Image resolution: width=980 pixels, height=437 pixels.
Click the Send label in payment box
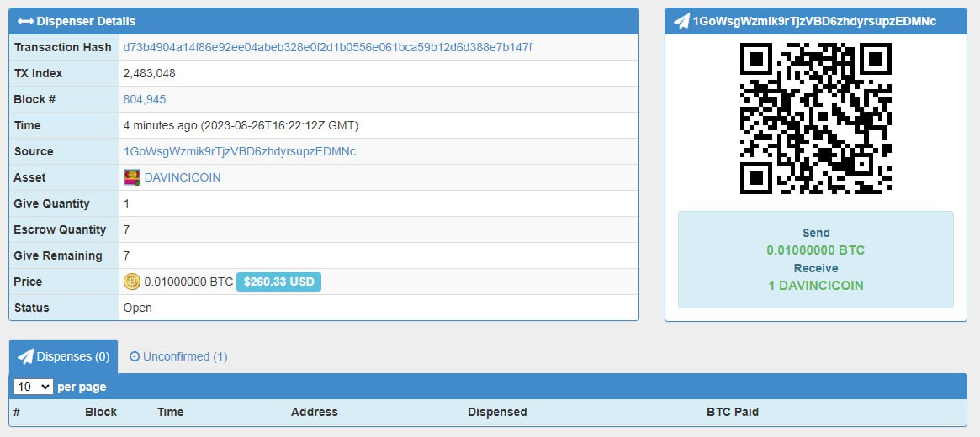pyautogui.click(x=816, y=233)
